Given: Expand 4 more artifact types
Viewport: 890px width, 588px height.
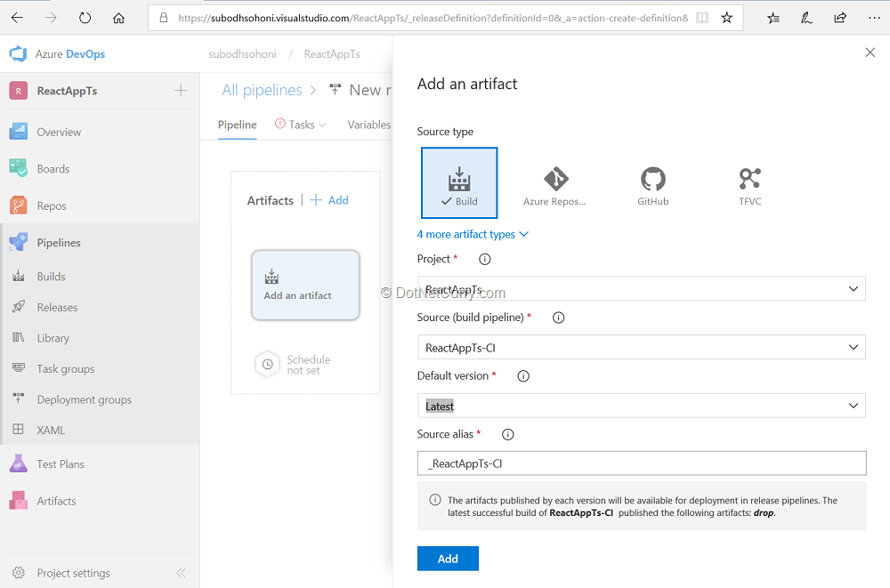Looking at the screenshot, I should [473, 235].
